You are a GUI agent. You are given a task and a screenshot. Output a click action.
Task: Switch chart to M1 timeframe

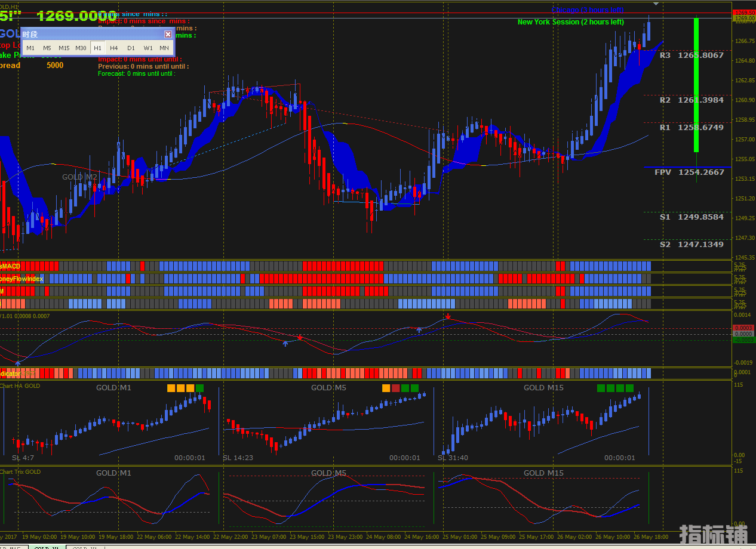point(30,48)
